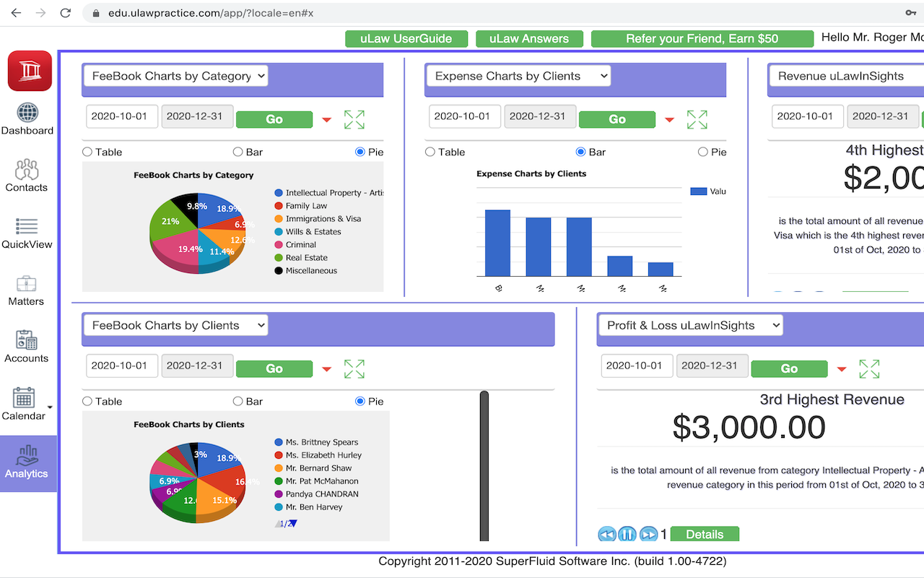This screenshot has width=924, height=578.
Task: Click Details button in Profit & Loss
Action: coord(705,534)
